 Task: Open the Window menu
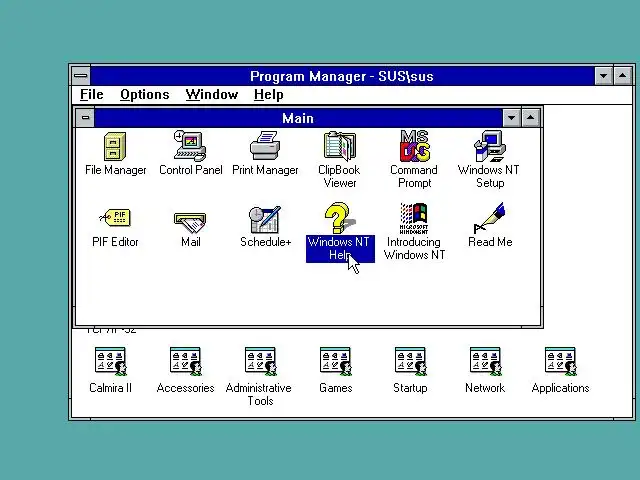(211, 95)
